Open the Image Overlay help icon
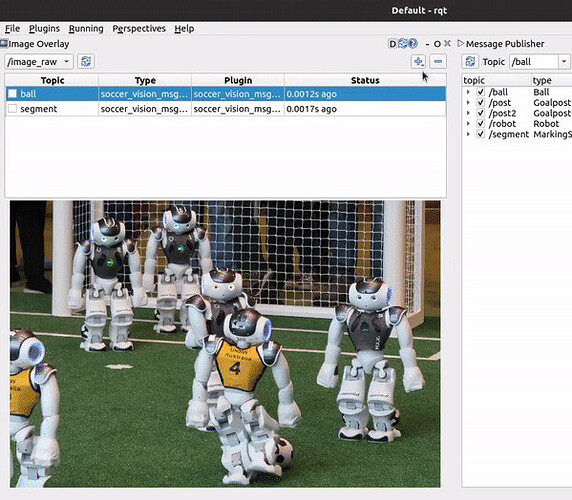This screenshot has width=572, height=500. click(x=413, y=43)
